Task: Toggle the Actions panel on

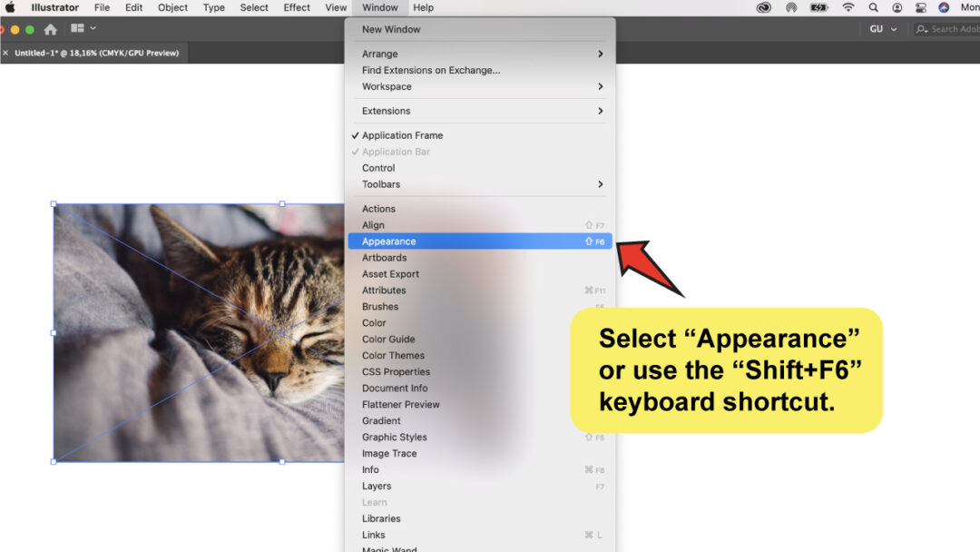Action: click(x=378, y=208)
